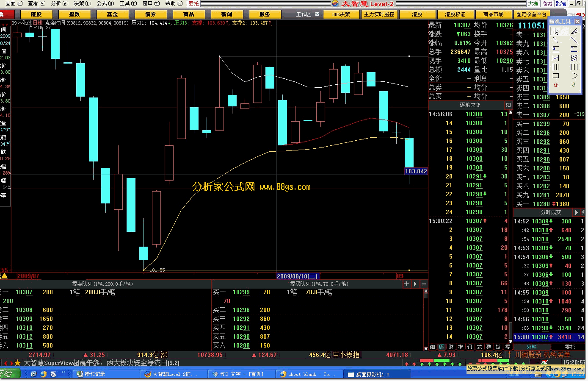Click the plus button in order queue
588x381 pixels.
(406, 284)
